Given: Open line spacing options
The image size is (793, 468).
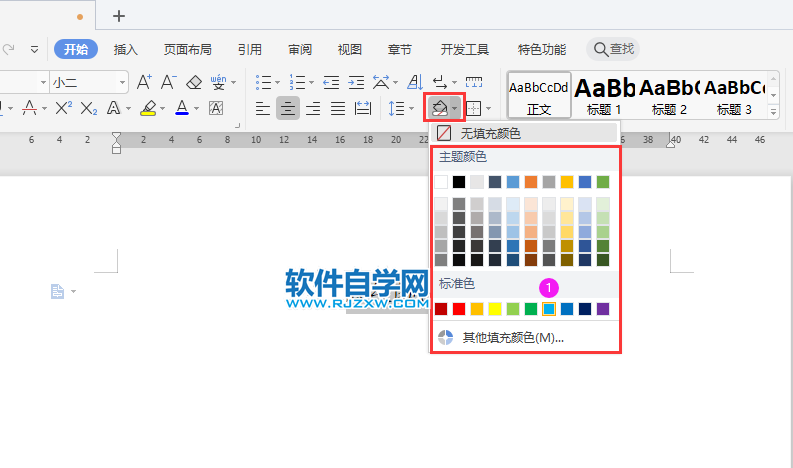Looking at the screenshot, I should click(x=396, y=108).
